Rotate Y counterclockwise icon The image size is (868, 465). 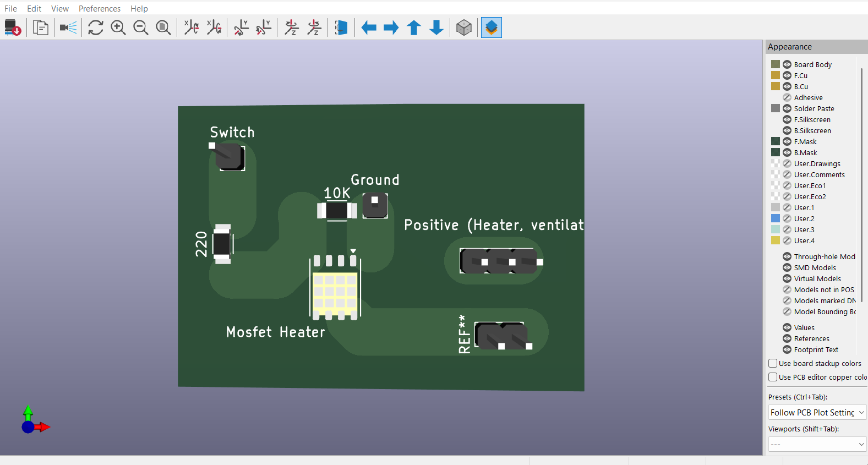pyautogui.click(x=264, y=28)
